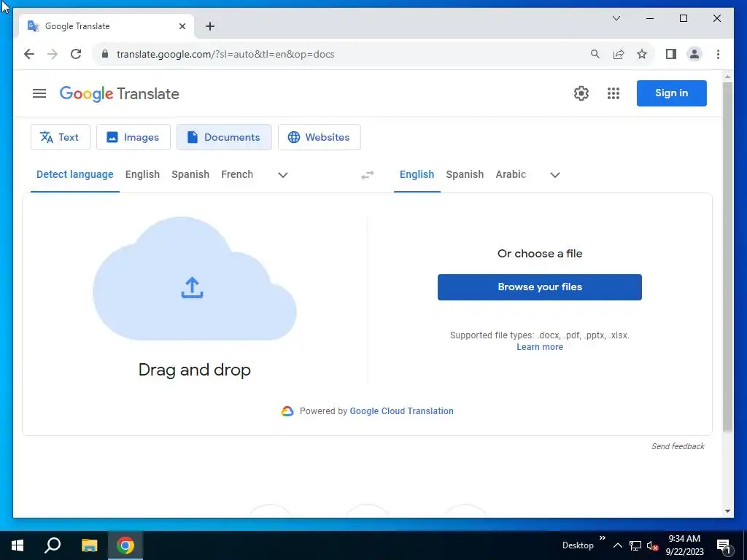Open the Windows Start menu
Screen dimensions: 747x560
point(18,545)
